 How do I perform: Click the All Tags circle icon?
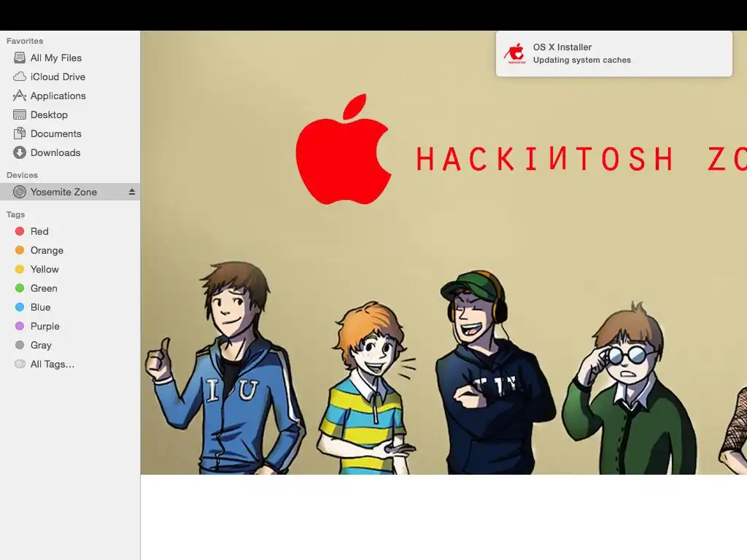(x=20, y=364)
